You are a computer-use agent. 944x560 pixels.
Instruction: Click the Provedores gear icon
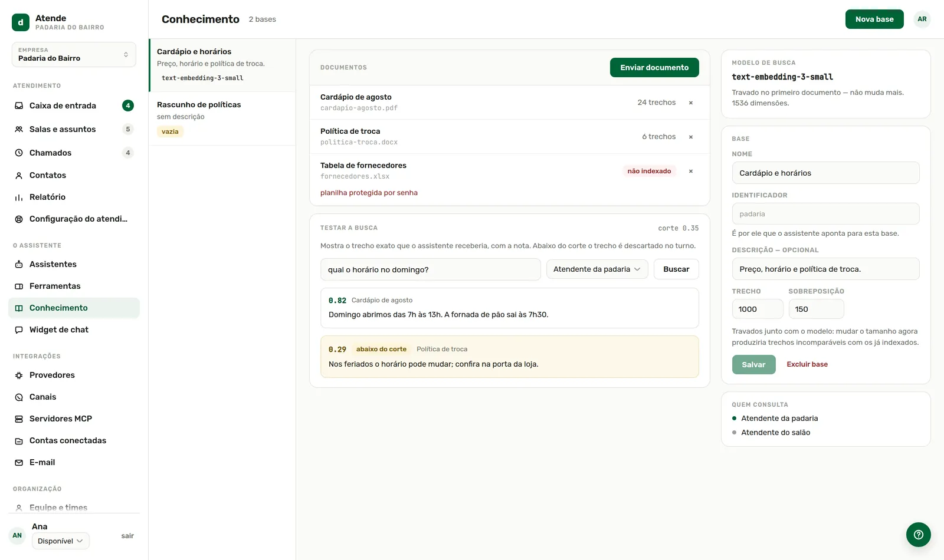[19, 375]
